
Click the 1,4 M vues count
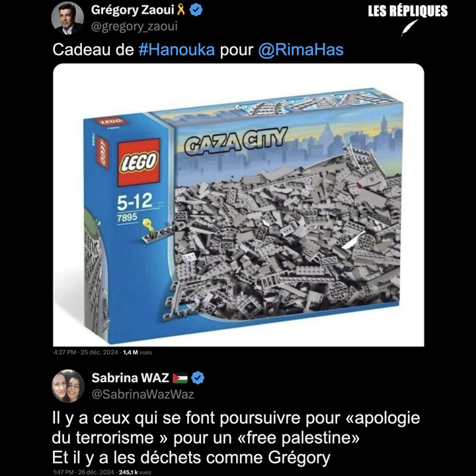pos(138,352)
